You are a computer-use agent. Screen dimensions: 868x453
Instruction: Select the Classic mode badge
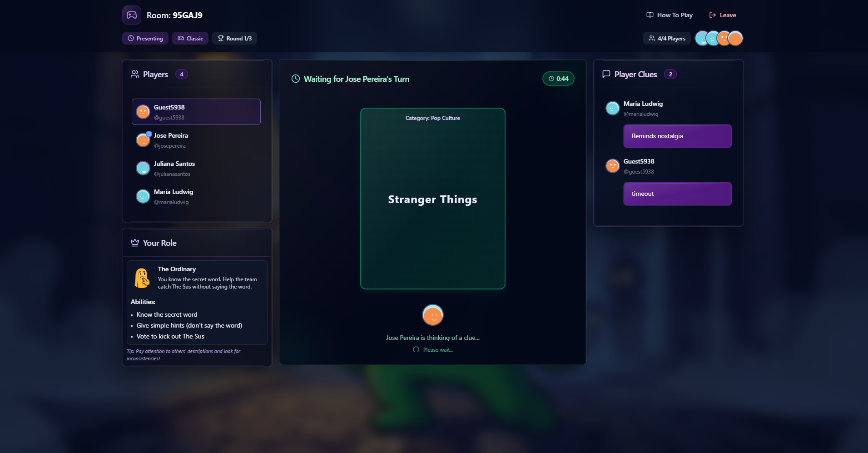tap(190, 38)
